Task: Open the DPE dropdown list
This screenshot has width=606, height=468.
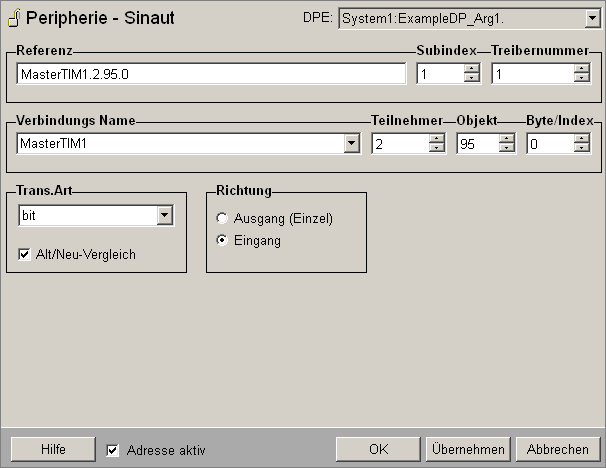Action: point(592,18)
